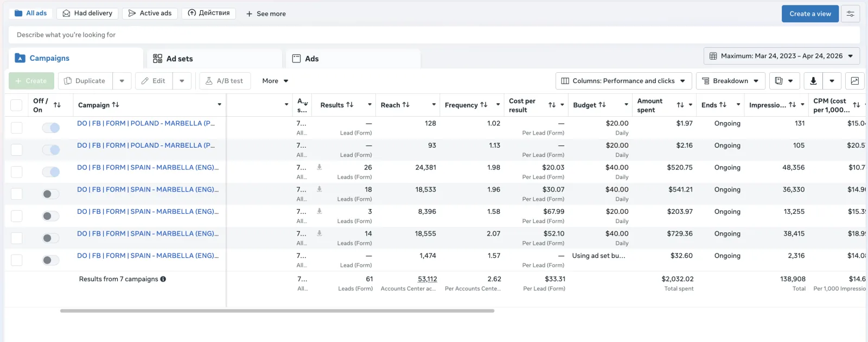The width and height of the screenshot is (868, 342).
Task: Sort campaigns by the Campaign name arrows
Action: [116, 105]
